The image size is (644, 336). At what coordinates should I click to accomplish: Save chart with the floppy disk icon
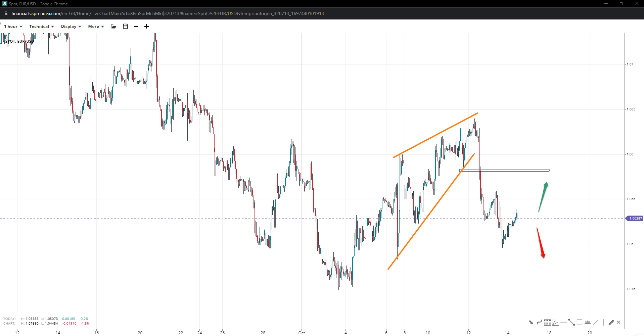click(125, 27)
